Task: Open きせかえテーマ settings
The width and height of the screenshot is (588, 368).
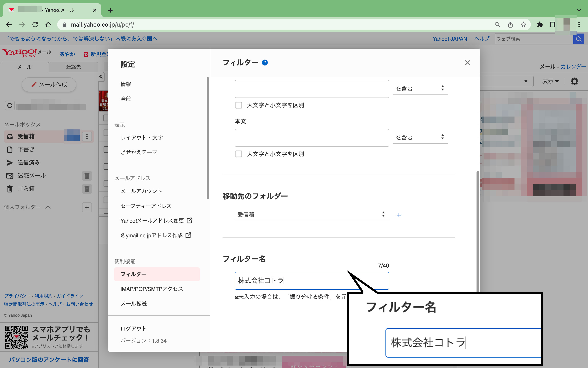Action: (x=139, y=152)
